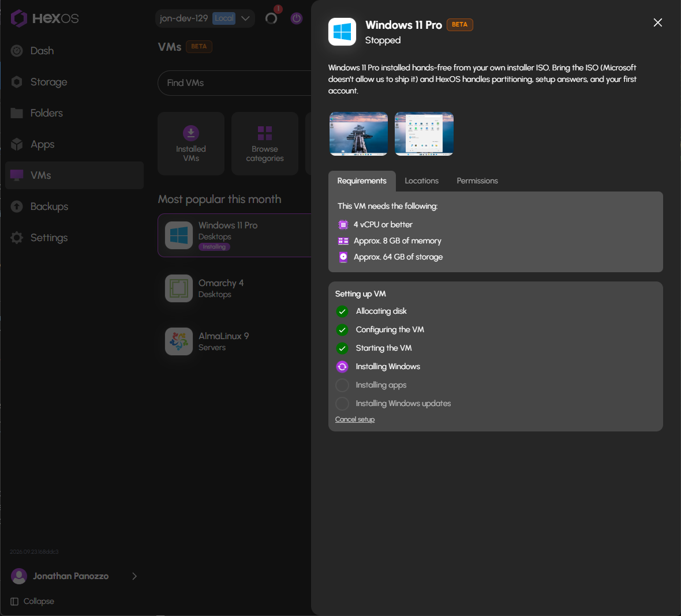Click the Installing apps pending circle

pyautogui.click(x=342, y=385)
